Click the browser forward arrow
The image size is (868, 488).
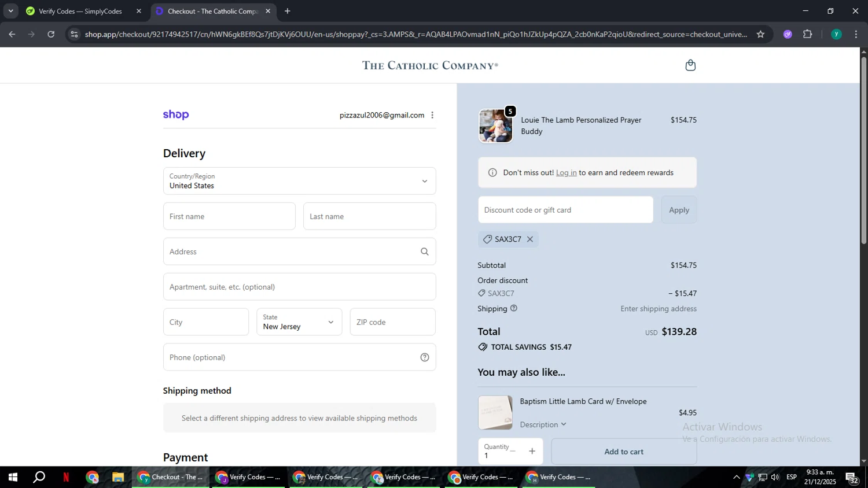pos(32,34)
